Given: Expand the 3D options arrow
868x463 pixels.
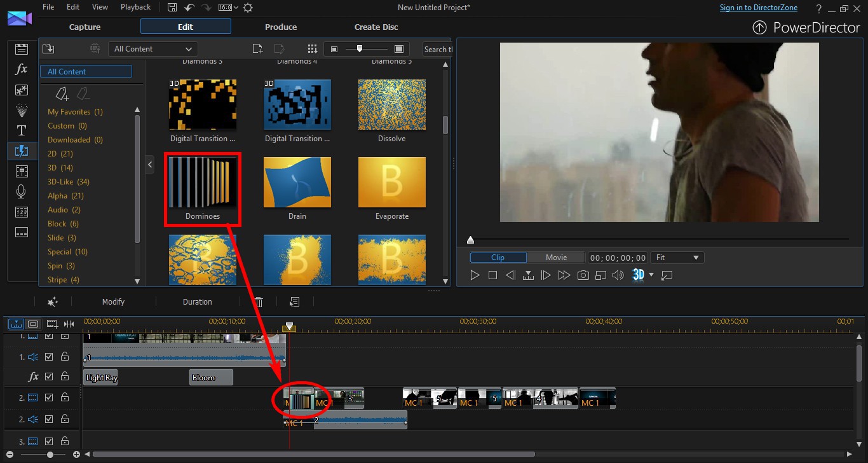Looking at the screenshot, I should click(651, 275).
